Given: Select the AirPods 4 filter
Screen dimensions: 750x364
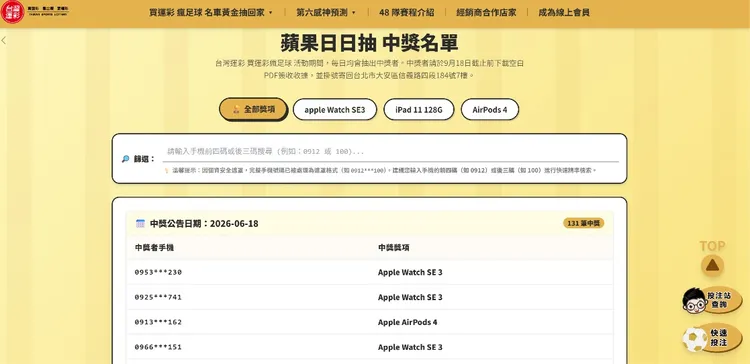Looking at the screenshot, I should (x=490, y=110).
